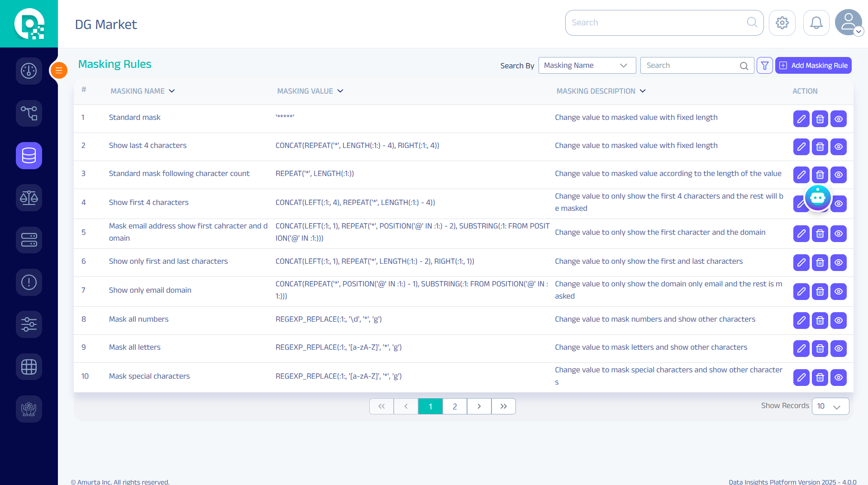Click the filter funnel icon
The height and width of the screenshot is (485, 868).
(764, 66)
